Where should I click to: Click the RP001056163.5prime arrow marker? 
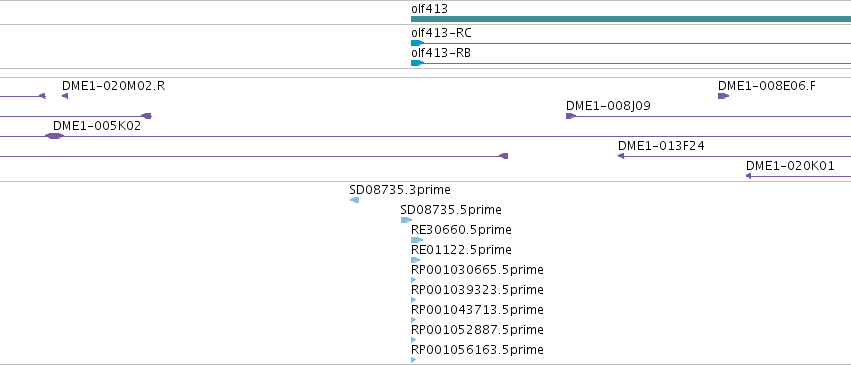coord(414,360)
